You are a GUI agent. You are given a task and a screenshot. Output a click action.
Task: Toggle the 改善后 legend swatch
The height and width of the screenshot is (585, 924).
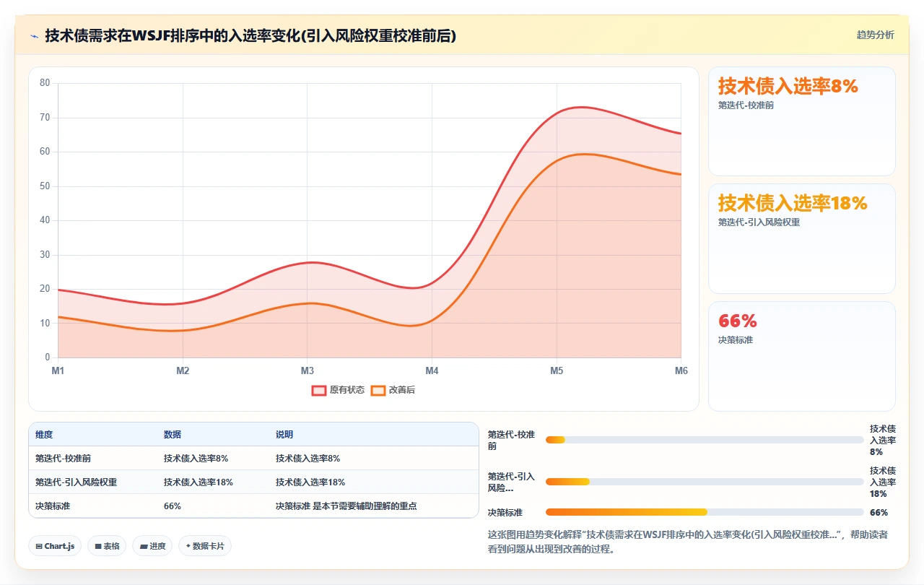click(x=378, y=390)
